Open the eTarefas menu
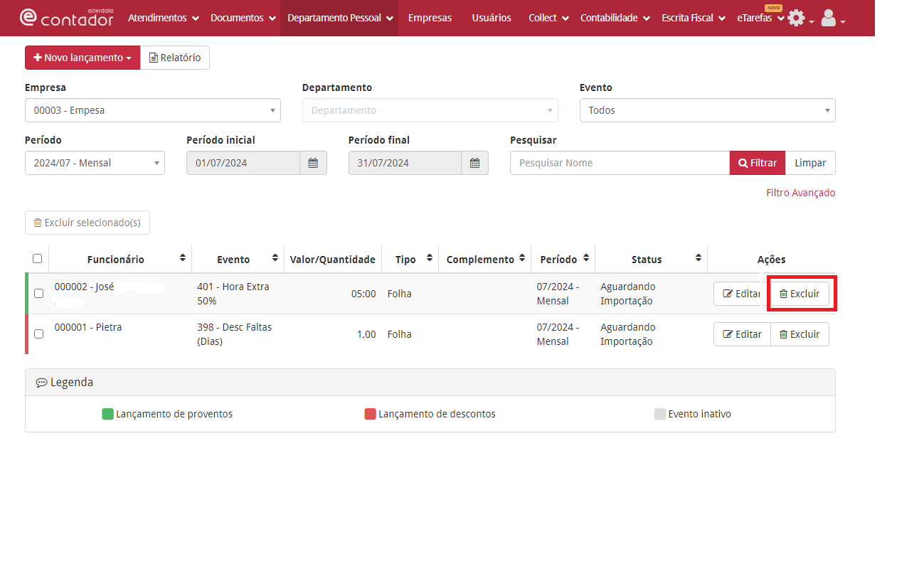924x581 pixels. 760,18
